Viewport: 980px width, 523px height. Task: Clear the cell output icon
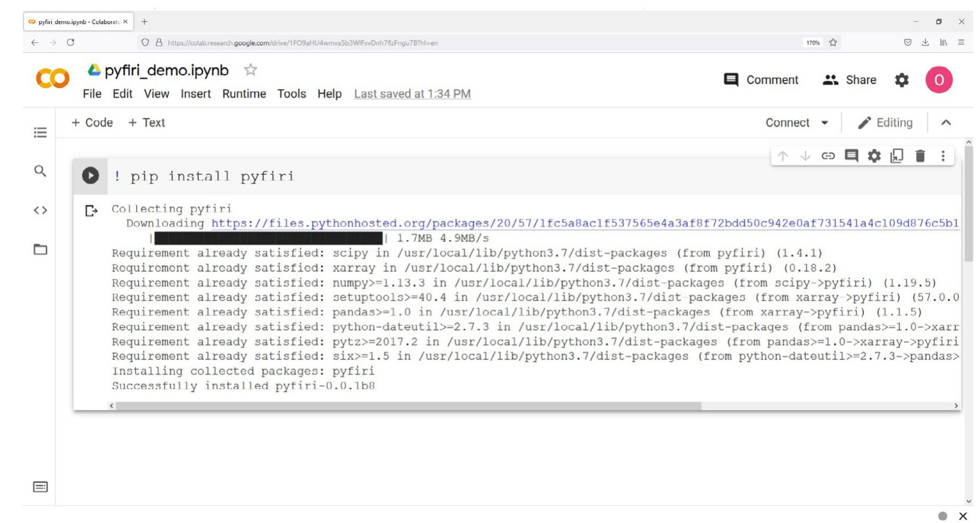click(91, 210)
